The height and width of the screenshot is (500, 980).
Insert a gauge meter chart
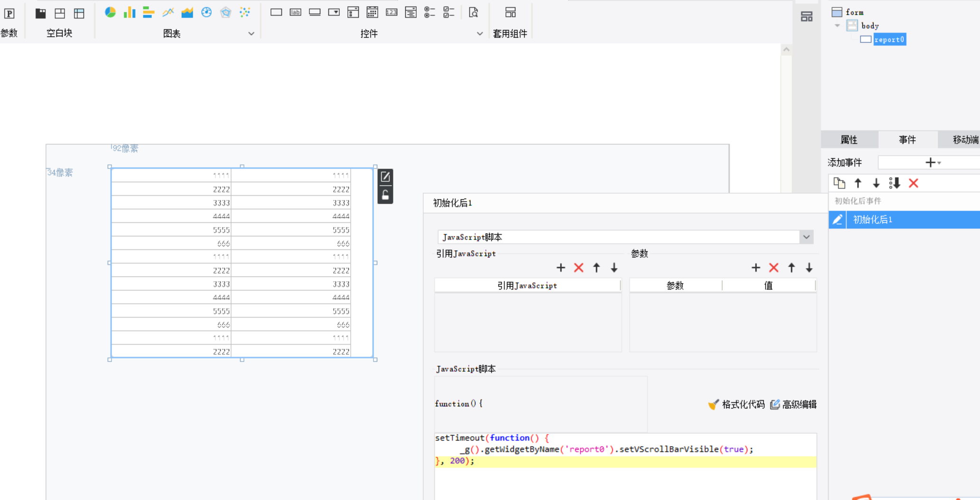(x=206, y=12)
